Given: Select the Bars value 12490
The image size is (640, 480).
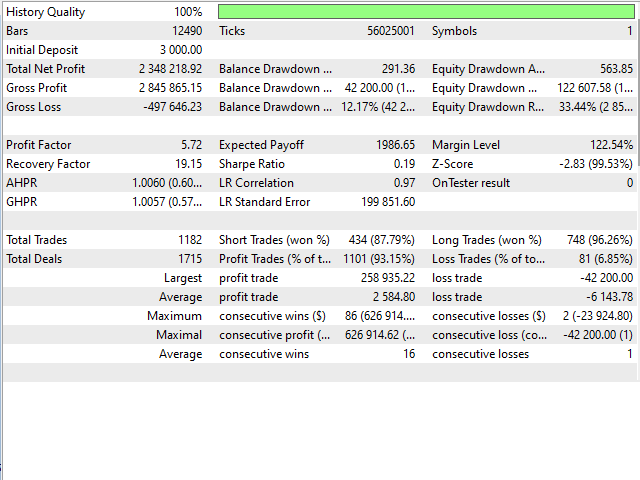Looking at the screenshot, I should click(x=185, y=31).
